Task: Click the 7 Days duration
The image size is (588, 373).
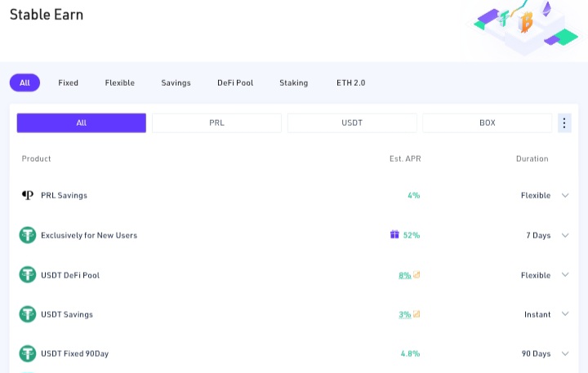Action: coord(538,235)
